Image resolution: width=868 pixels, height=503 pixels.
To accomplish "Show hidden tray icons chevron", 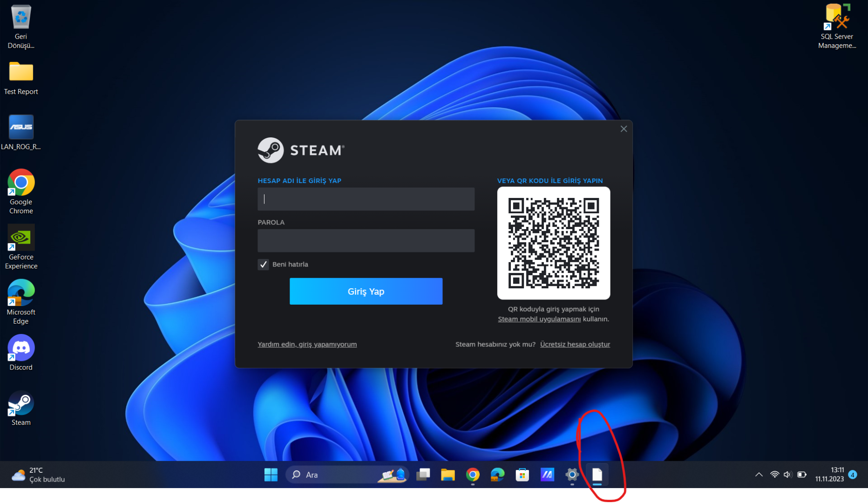I will pos(759,475).
